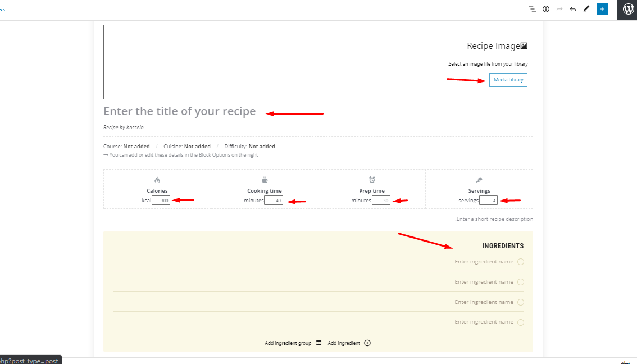Click the "Recipe by hossein" text
This screenshot has width=637, height=364.
[124, 128]
